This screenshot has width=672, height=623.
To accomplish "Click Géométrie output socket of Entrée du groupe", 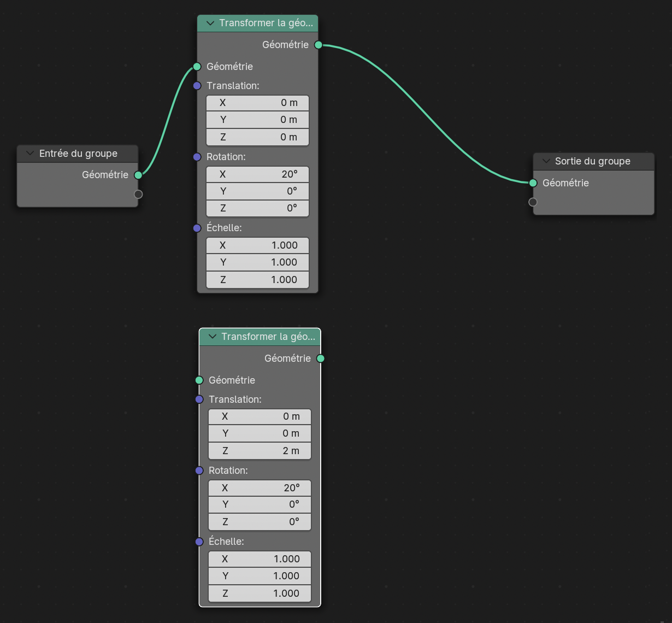I will tap(138, 175).
